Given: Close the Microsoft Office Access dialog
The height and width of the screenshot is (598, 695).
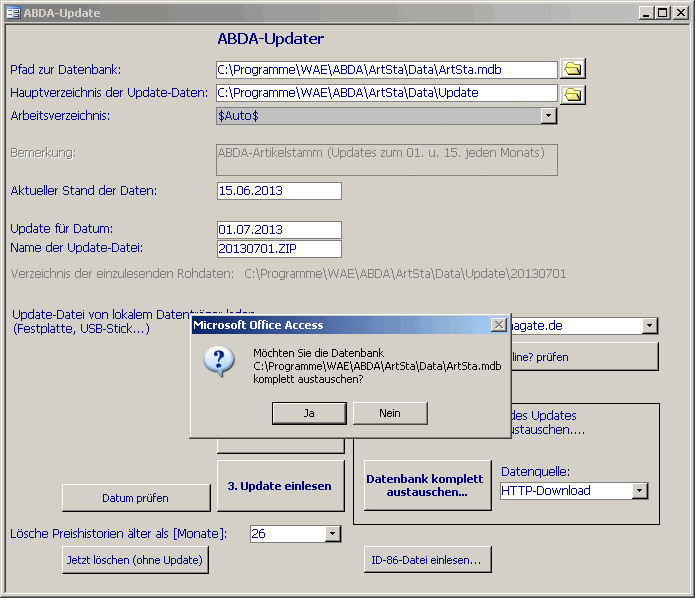Looking at the screenshot, I should click(x=499, y=325).
